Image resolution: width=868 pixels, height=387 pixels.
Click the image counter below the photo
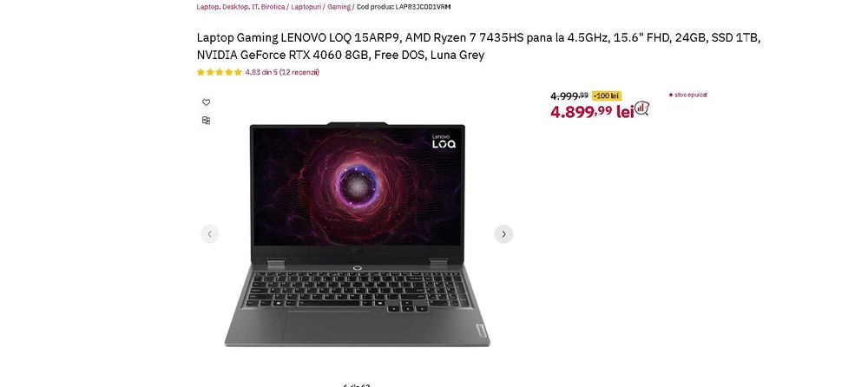pyautogui.click(x=357, y=384)
